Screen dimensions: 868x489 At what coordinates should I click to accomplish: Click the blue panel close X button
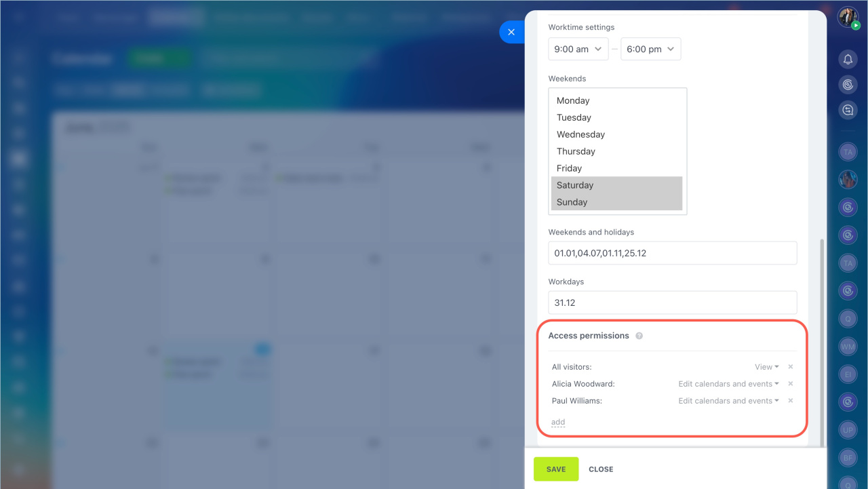[511, 32]
